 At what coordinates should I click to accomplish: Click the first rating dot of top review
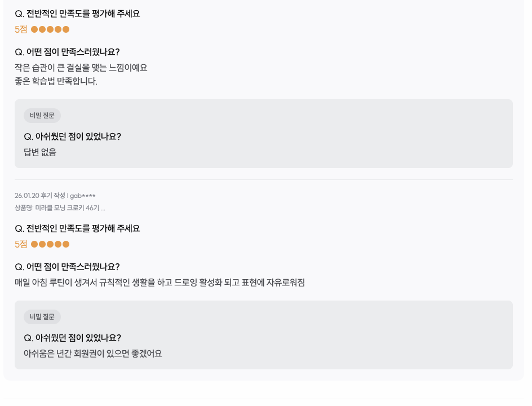click(x=35, y=29)
